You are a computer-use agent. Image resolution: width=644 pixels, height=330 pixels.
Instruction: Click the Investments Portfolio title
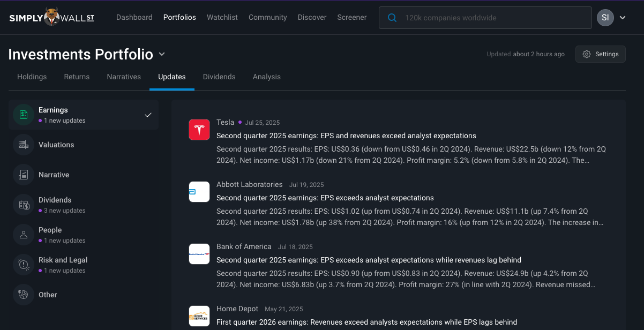tap(81, 54)
